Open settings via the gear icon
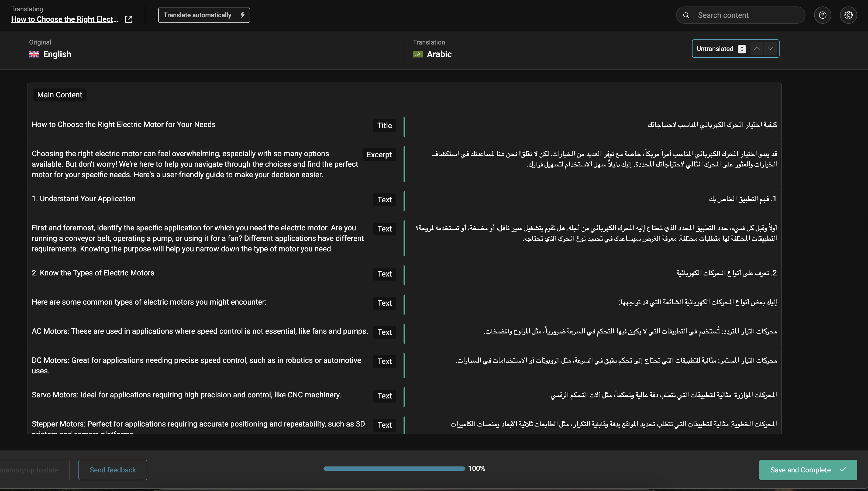This screenshot has height=491, width=868. tap(848, 15)
